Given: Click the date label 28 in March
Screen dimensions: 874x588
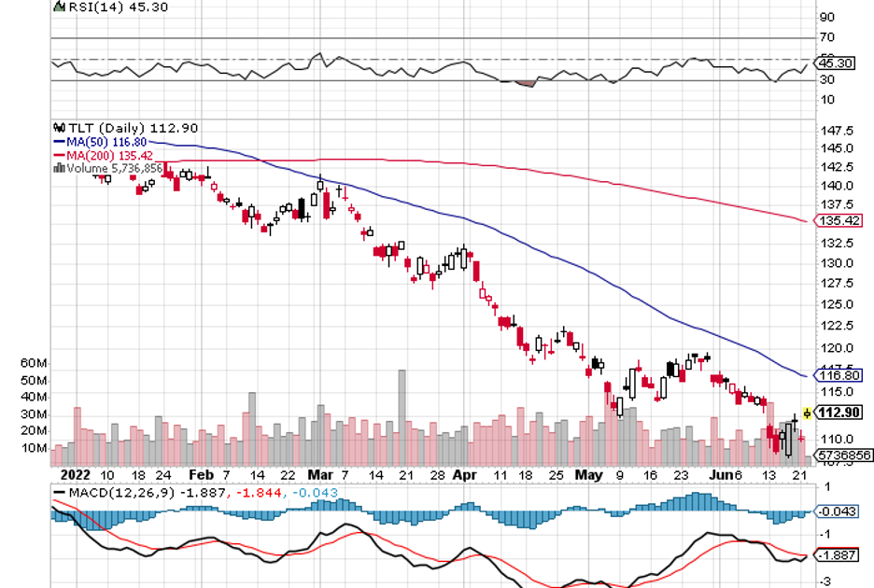Looking at the screenshot, I should coord(438,475).
